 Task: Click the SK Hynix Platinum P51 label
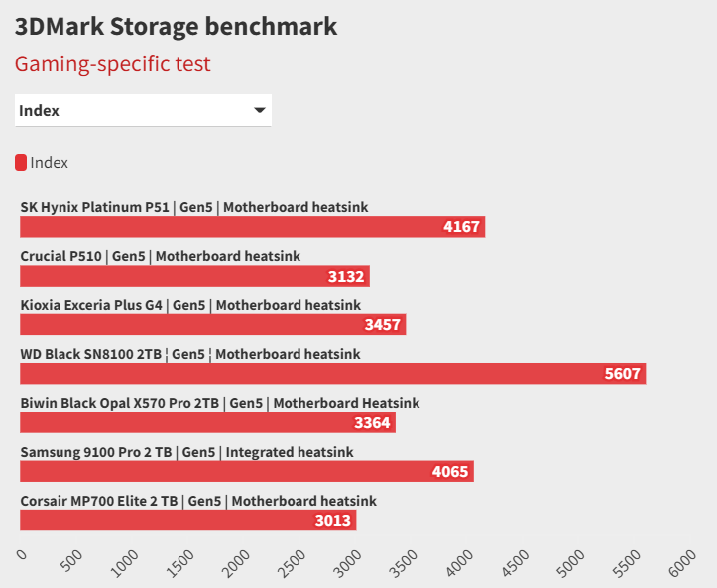[194, 207]
